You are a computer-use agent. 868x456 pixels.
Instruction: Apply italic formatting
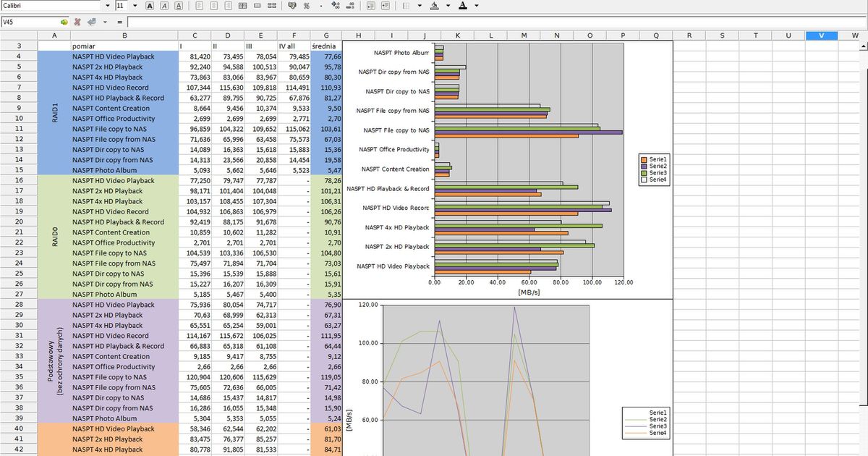pos(164,5)
